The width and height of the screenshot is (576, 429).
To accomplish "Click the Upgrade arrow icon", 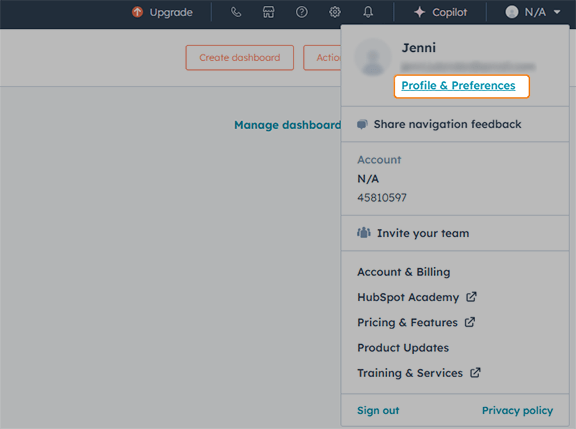I will [x=137, y=12].
